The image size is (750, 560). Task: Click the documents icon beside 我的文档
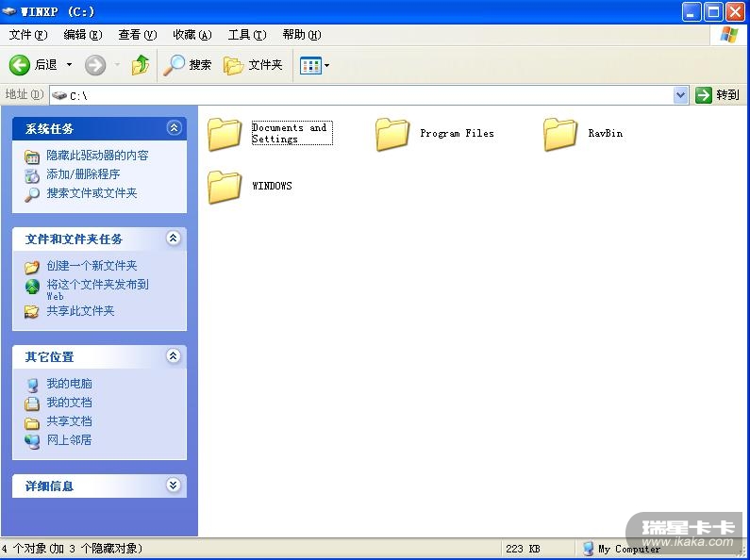(x=32, y=404)
